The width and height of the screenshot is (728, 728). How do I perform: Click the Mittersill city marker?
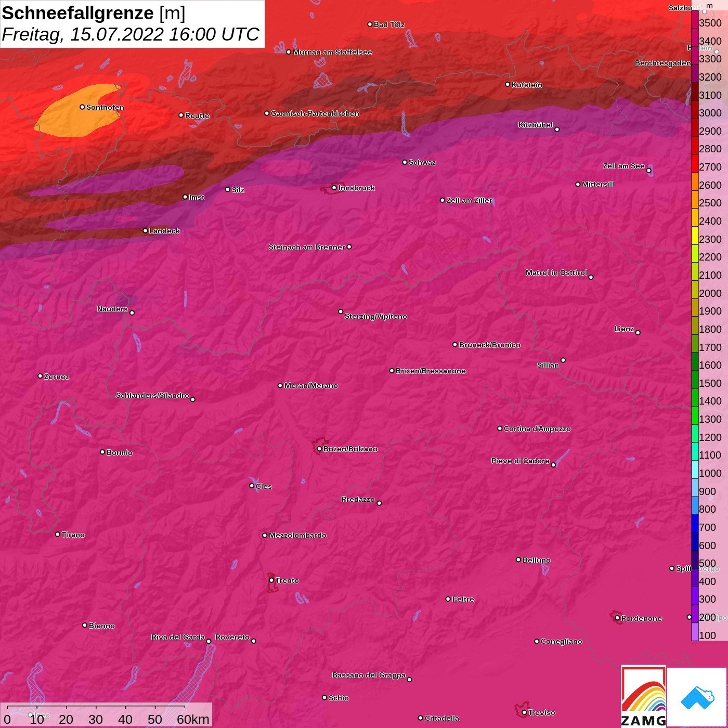point(578,184)
